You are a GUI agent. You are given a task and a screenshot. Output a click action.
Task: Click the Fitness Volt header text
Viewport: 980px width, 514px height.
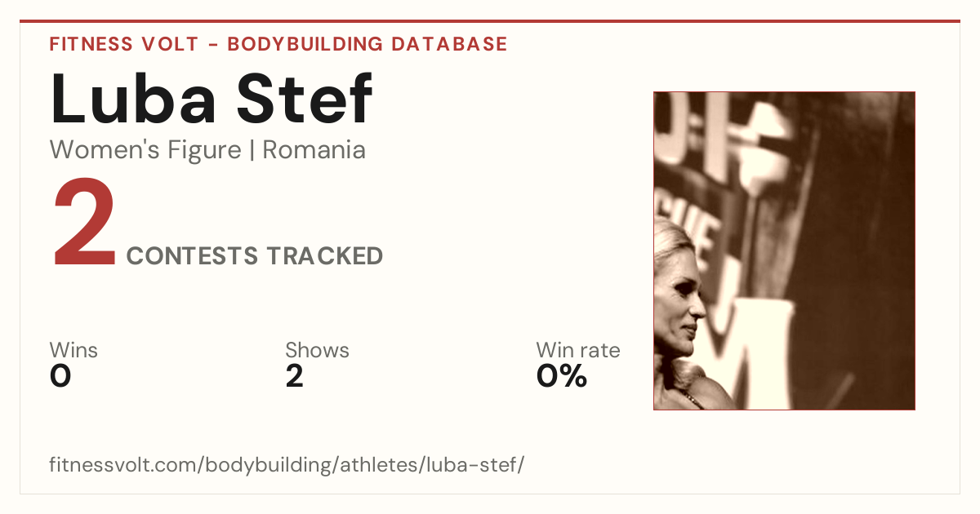pos(123,44)
